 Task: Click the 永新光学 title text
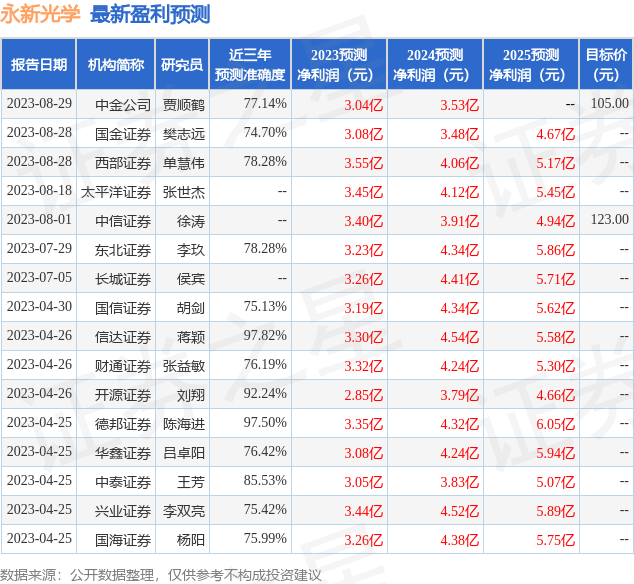pyautogui.click(x=40, y=14)
